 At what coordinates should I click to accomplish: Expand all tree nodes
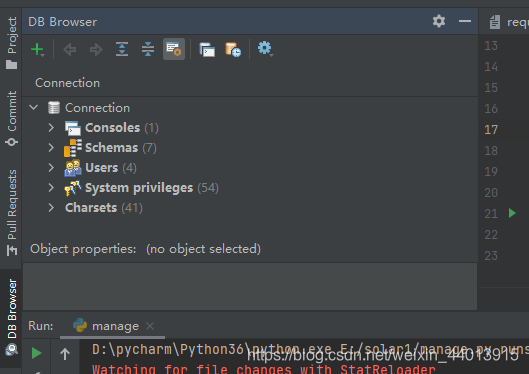click(122, 49)
